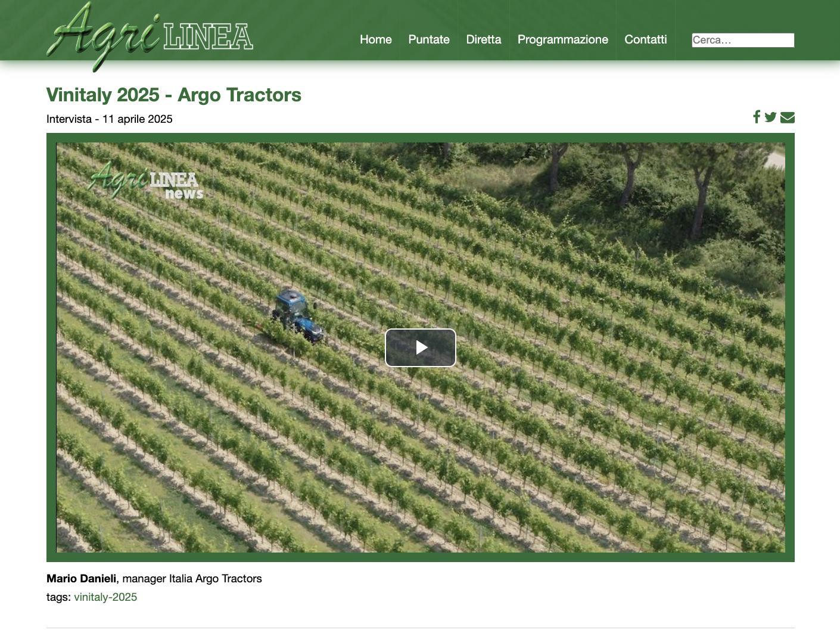840x633 pixels.
Task: Select the Mario Danieli name text
Action: (82, 579)
